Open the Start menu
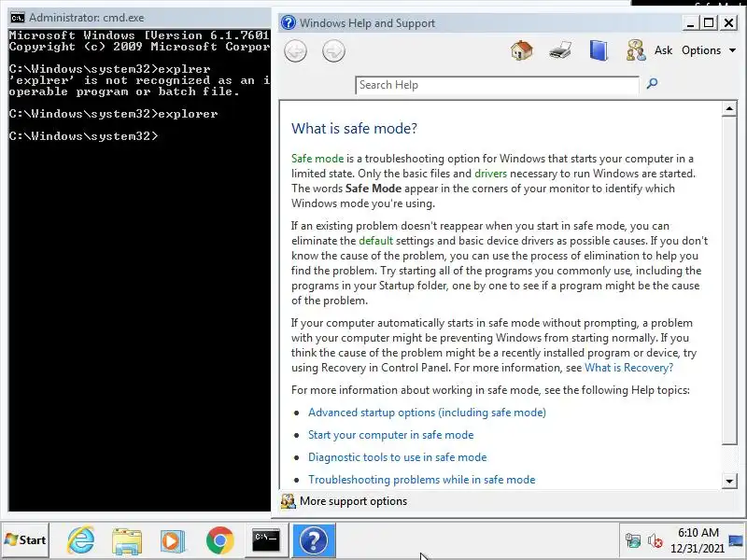The height and width of the screenshot is (560, 747). pyautogui.click(x=25, y=540)
